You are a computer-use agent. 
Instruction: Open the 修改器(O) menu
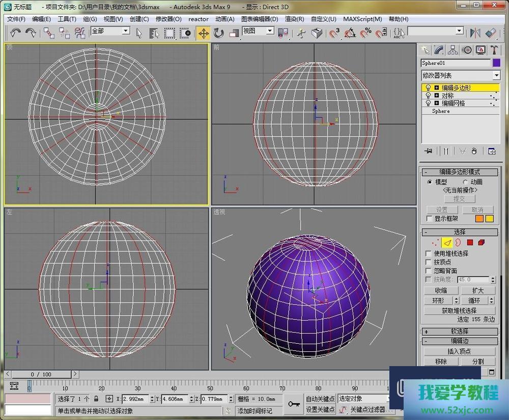tap(168, 19)
